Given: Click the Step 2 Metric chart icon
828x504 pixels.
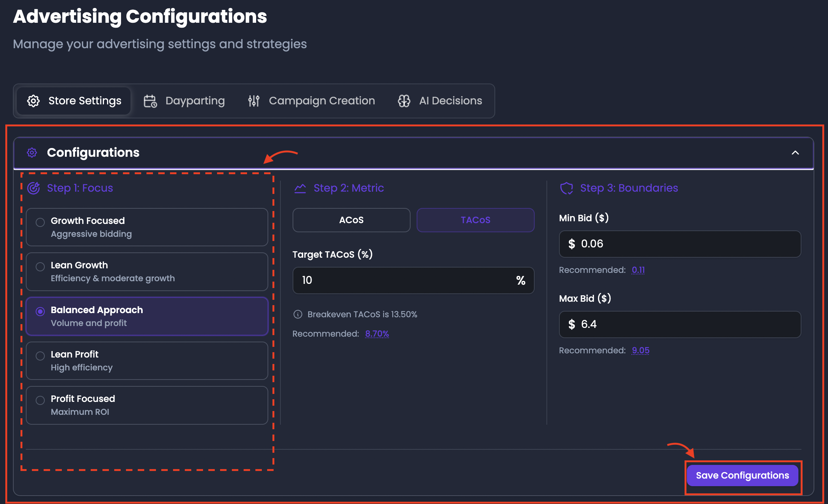Looking at the screenshot, I should click(300, 188).
